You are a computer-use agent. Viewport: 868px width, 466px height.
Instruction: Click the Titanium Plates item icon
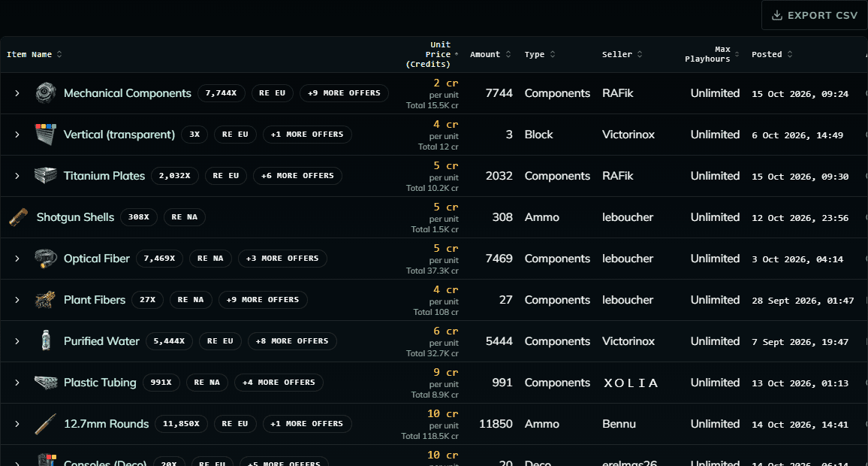coord(45,176)
